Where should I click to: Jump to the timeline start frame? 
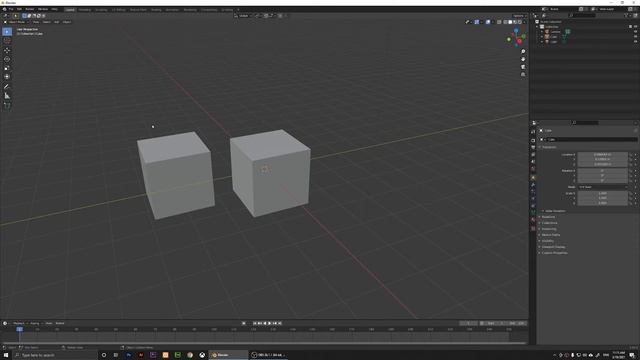(255, 323)
